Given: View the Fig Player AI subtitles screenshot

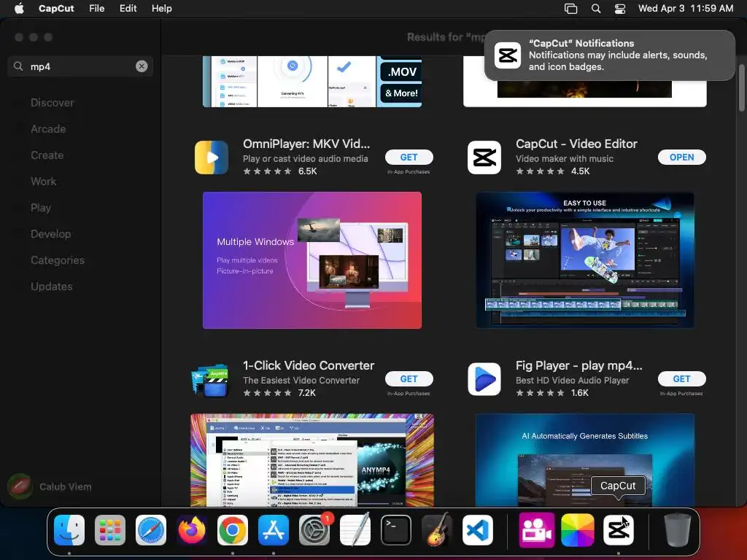Looking at the screenshot, I should 585,460.
